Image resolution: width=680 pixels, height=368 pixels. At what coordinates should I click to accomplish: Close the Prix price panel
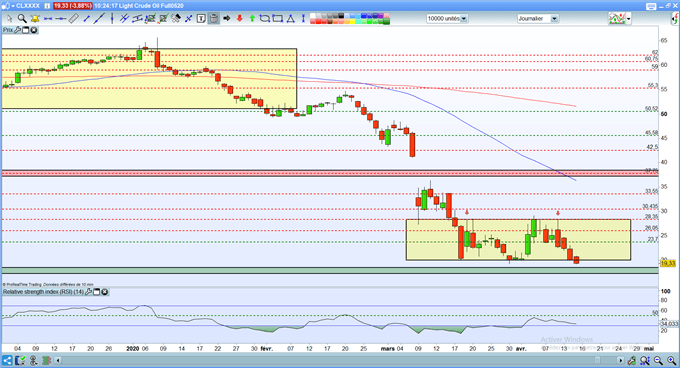[33, 30]
